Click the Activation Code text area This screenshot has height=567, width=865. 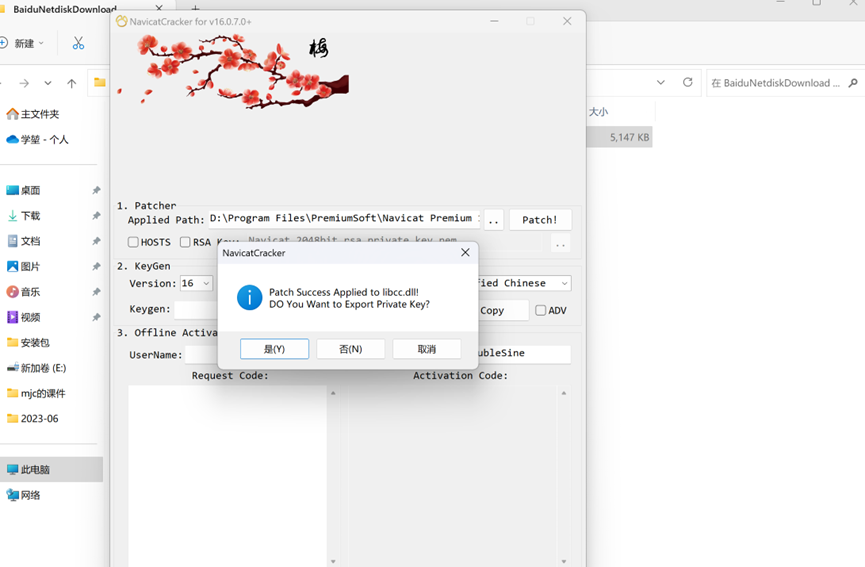pos(455,475)
